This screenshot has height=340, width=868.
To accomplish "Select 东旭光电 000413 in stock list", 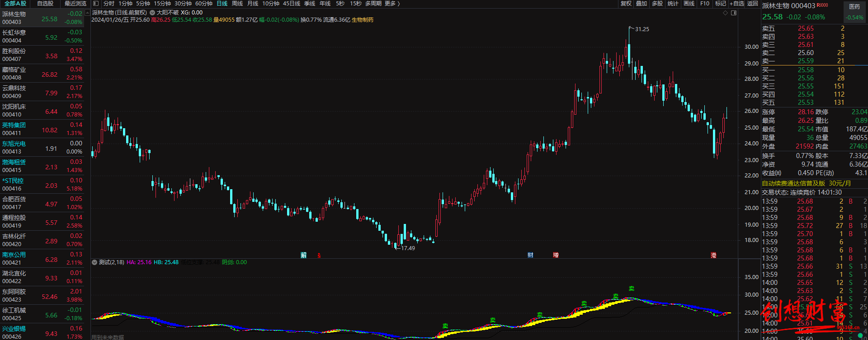I will point(42,147).
